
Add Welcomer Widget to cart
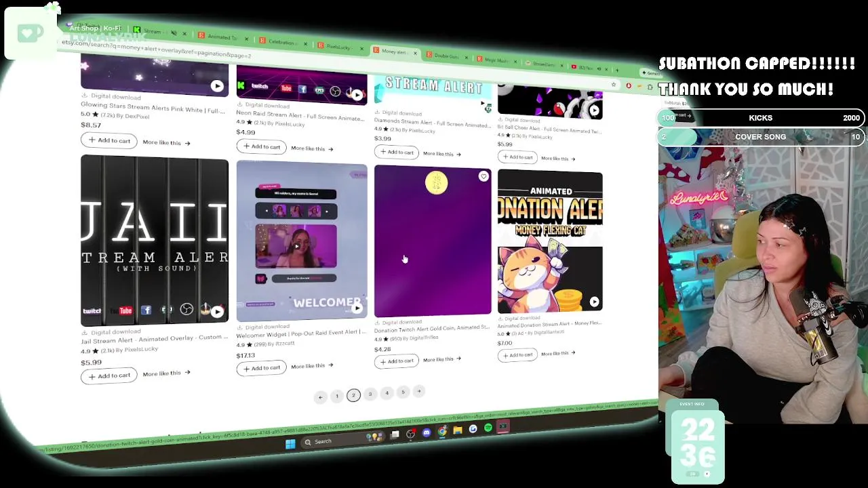coord(261,367)
